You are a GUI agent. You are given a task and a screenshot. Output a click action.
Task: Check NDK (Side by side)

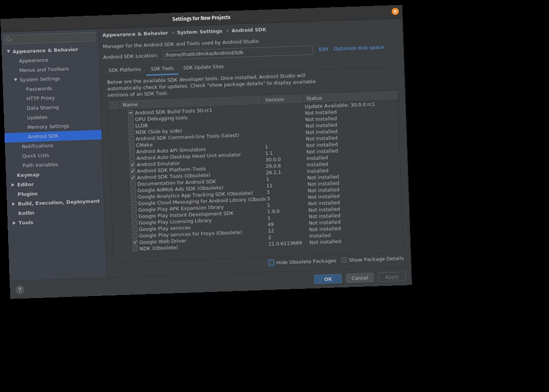click(131, 132)
